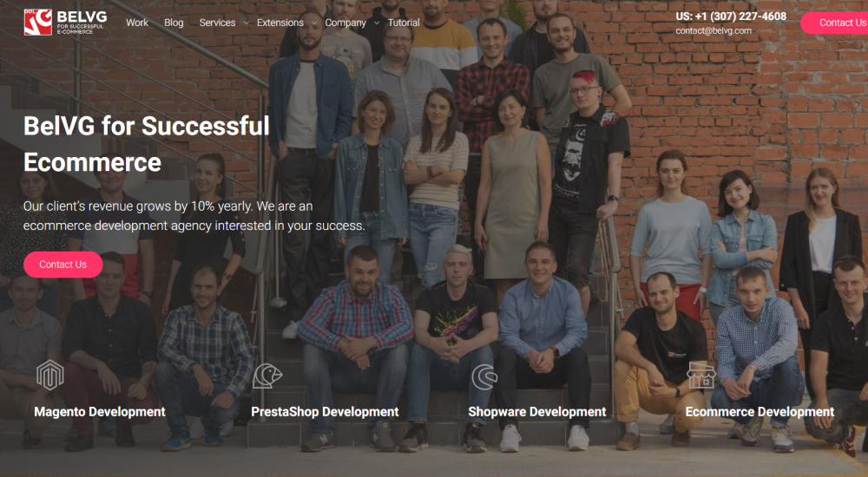
Task: Click the BelVG logo icon
Action: tap(37, 23)
